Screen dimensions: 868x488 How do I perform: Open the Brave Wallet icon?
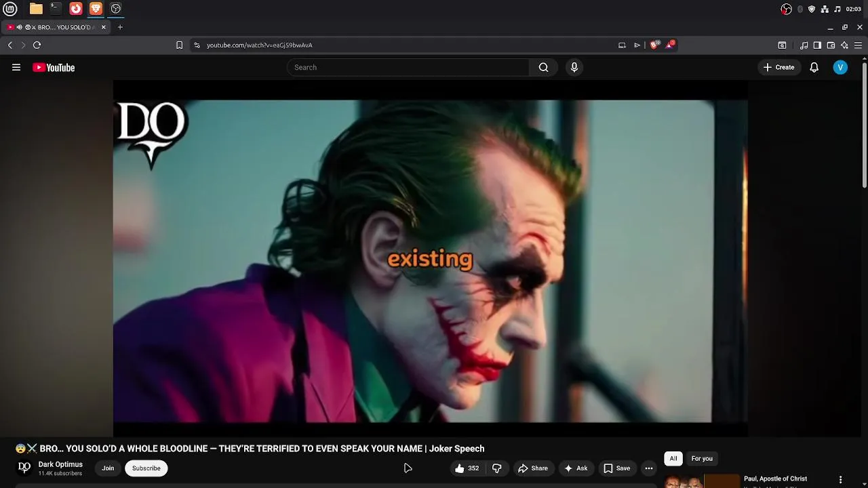coord(831,45)
